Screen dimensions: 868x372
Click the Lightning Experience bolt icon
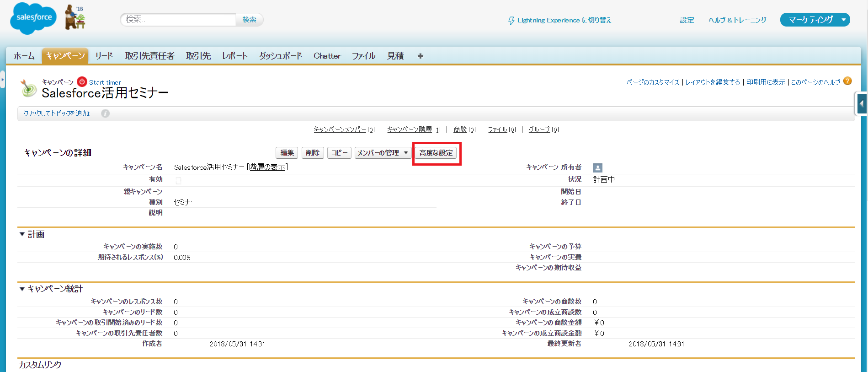[511, 21]
